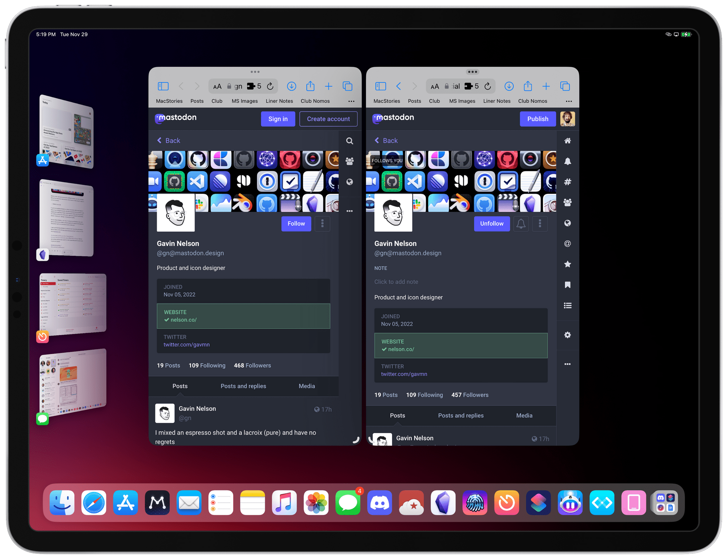Open Home timeline icon in right Mastodon

coord(568,141)
